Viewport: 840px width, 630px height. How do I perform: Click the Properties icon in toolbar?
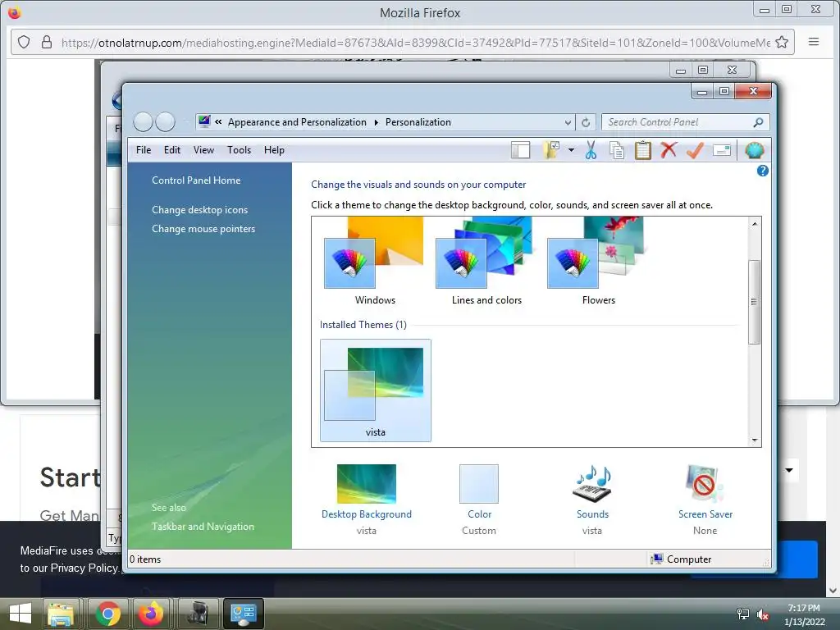(722, 151)
